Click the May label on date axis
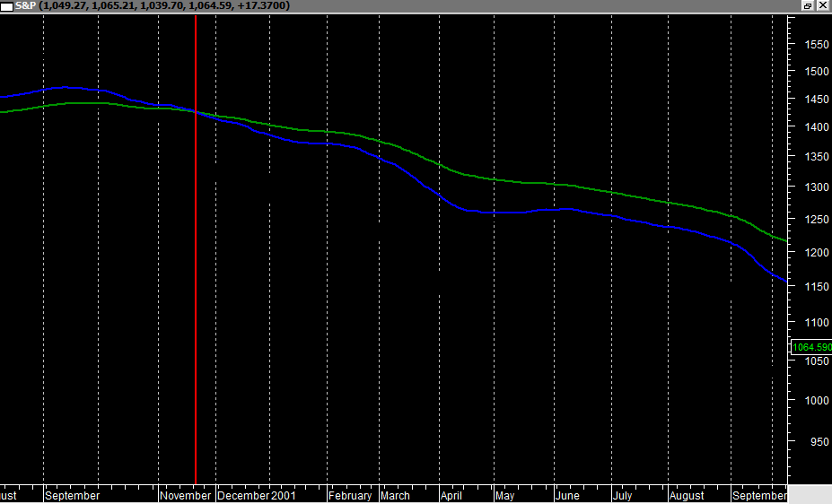832x504 pixels. tap(504, 496)
